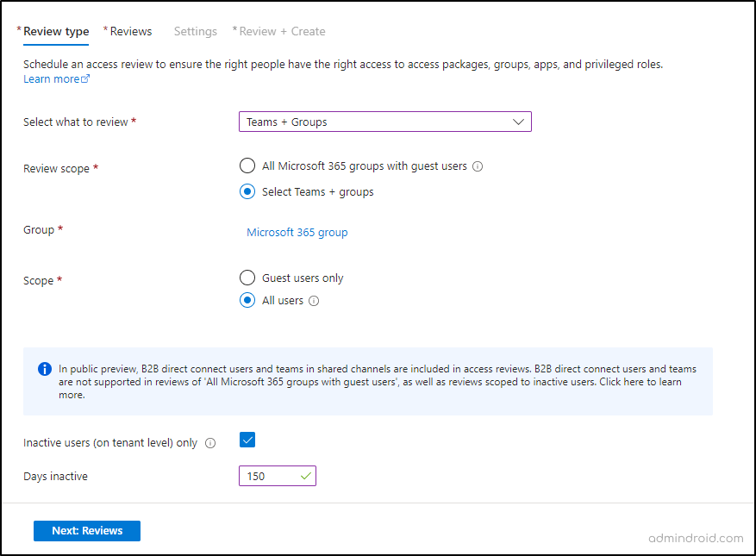This screenshot has width=756, height=556.
Task: Go to Review + Create tab
Action: pos(282,31)
